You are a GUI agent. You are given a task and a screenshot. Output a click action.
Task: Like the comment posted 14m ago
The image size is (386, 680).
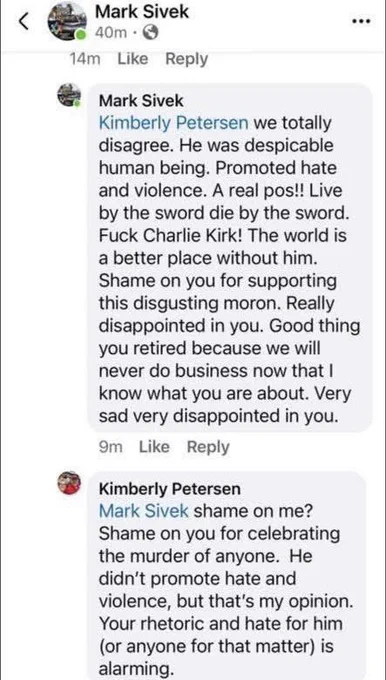pyautogui.click(x=133, y=59)
